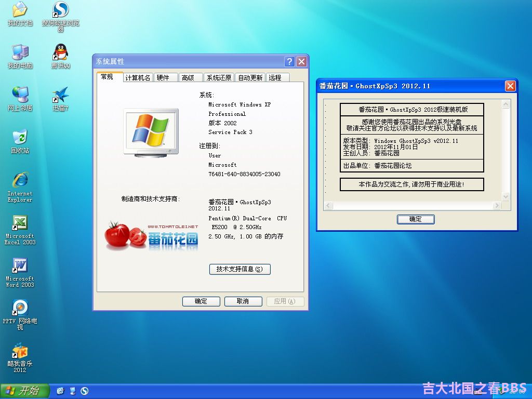The width and height of the screenshot is (532, 399).
Task: Click the help question mark in 系统属性
Action: [289, 61]
